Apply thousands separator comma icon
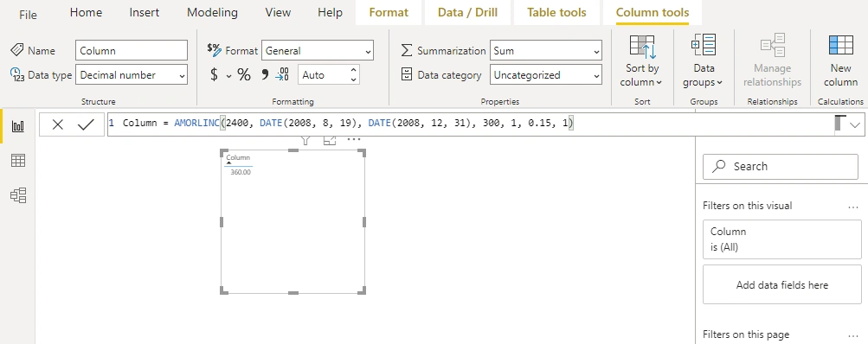This screenshot has width=868, height=344. coord(264,74)
